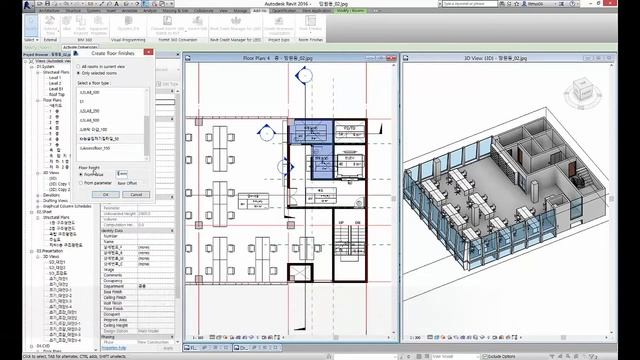Choose 'From parameter' floor height option
The width and height of the screenshot is (640, 360).
tap(81, 183)
